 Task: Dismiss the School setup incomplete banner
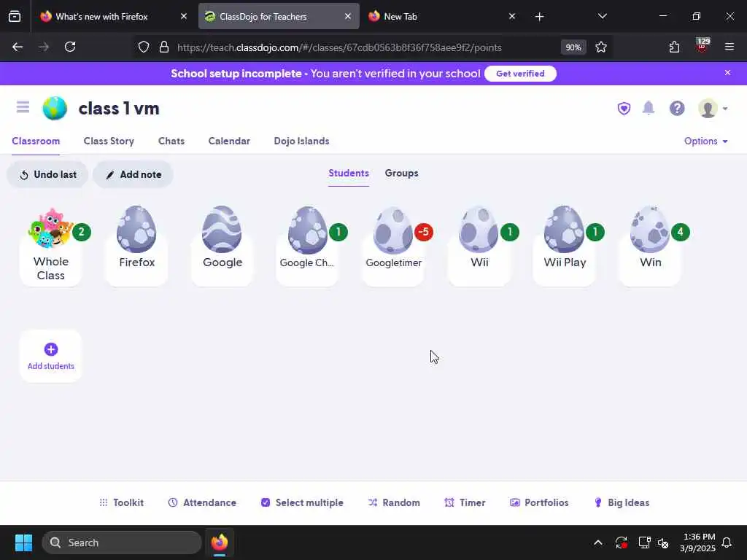click(727, 73)
